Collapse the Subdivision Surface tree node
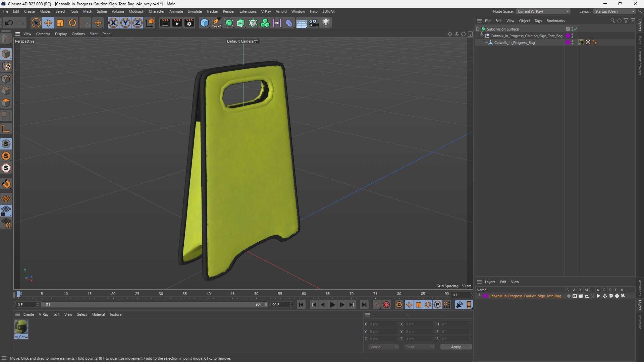Image resolution: width=644 pixels, height=362 pixels. click(478, 29)
